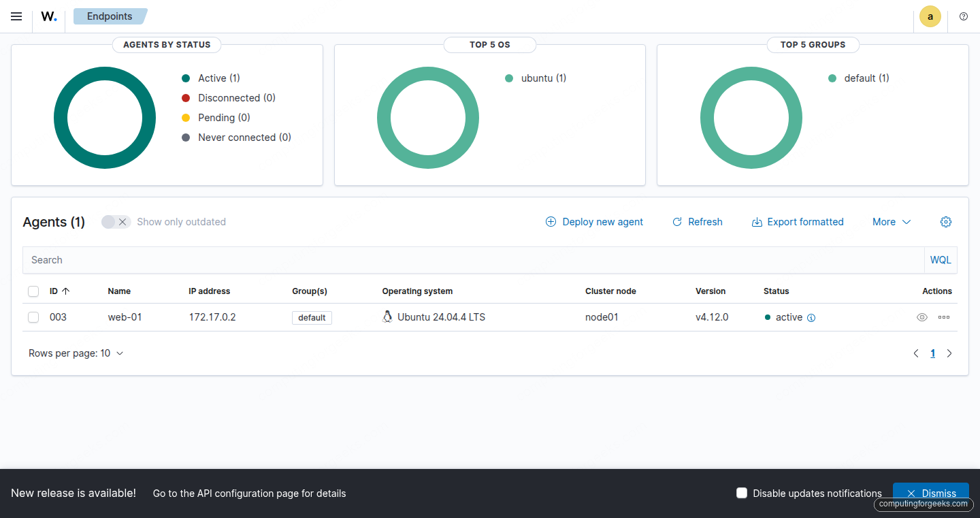Select the Endpoints tab
This screenshot has width=980, height=518.
pos(109,16)
